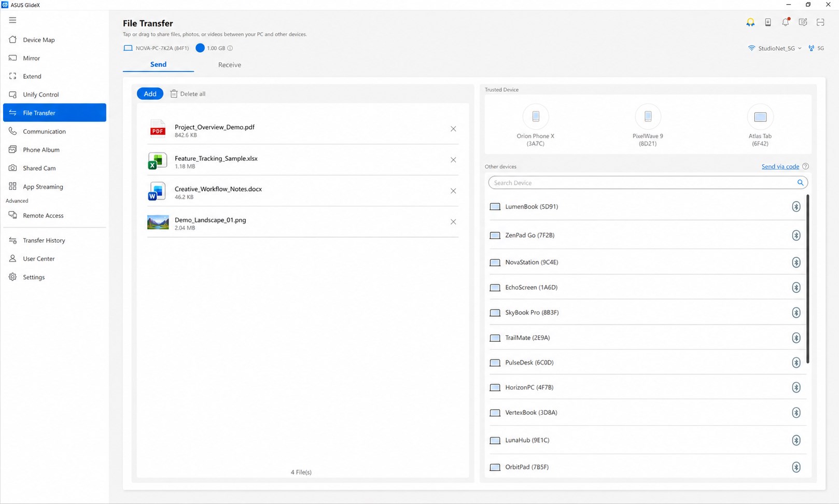This screenshot has width=839, height=504.
Task: Click the Add button
Action: coord(150,94)
